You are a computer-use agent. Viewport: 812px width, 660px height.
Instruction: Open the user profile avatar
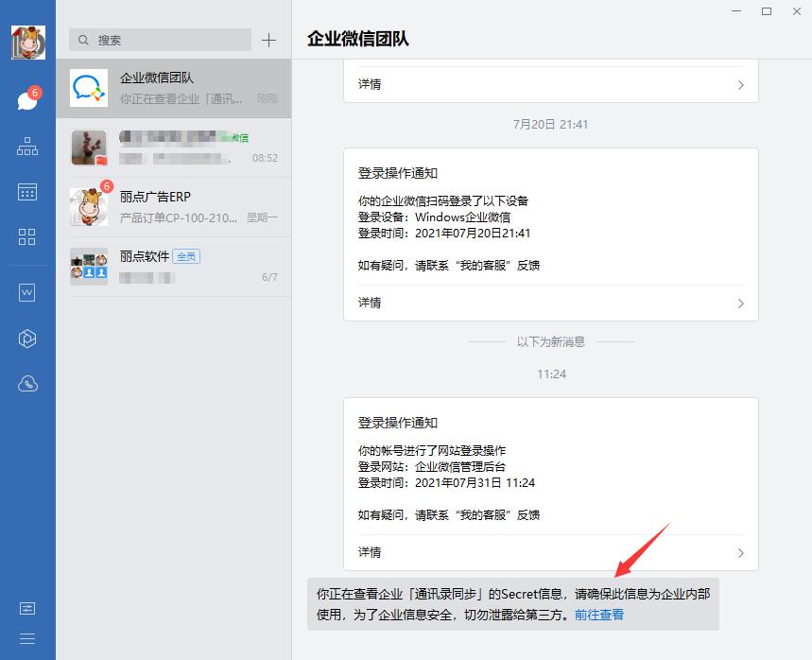28,43
